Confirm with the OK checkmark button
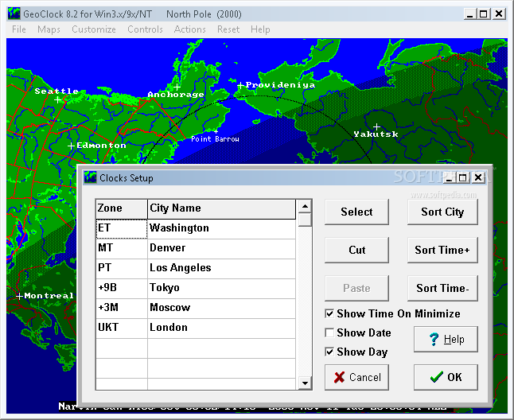The height and width of the screenshot is (420, 514). pyautogui.click(x=446, y=377)
